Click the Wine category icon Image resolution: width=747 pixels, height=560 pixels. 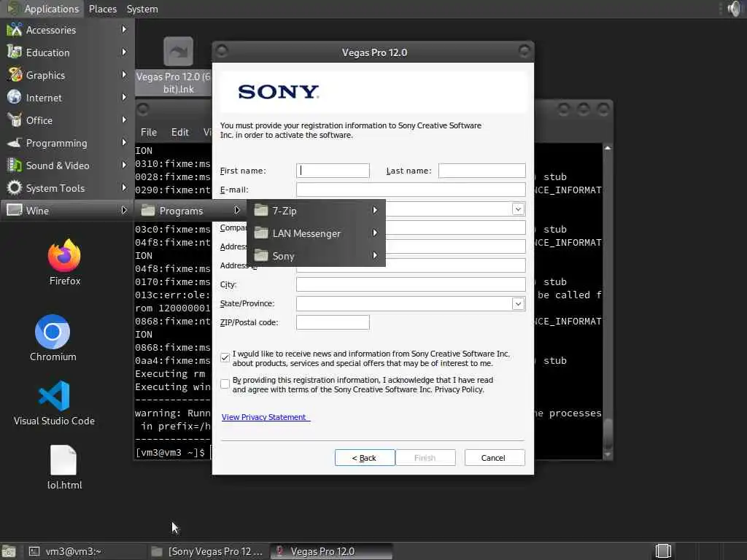pyautogui.click(x=15, y=211)
